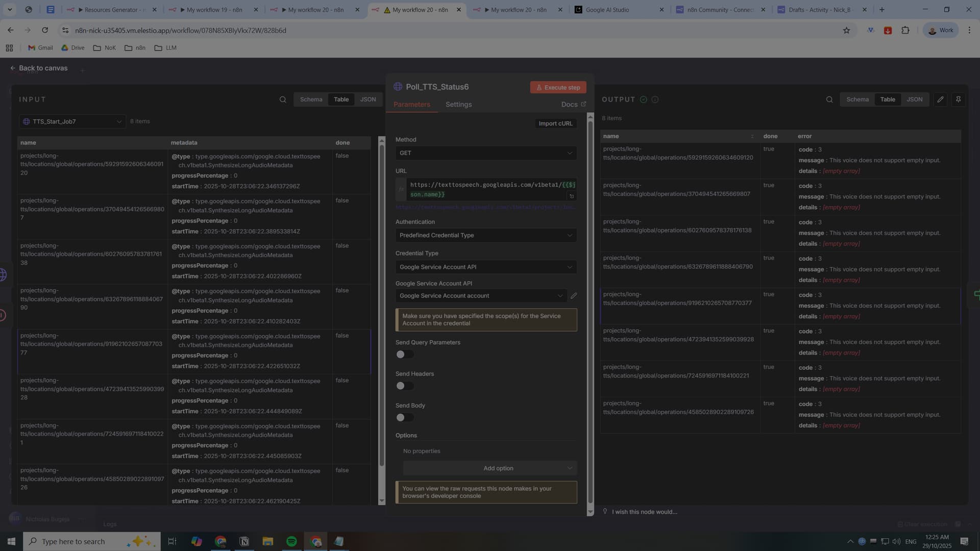Click the pencil edit output icon
Image resolution: width=980 pixels, height=551 pixels.
coord(940,99)
